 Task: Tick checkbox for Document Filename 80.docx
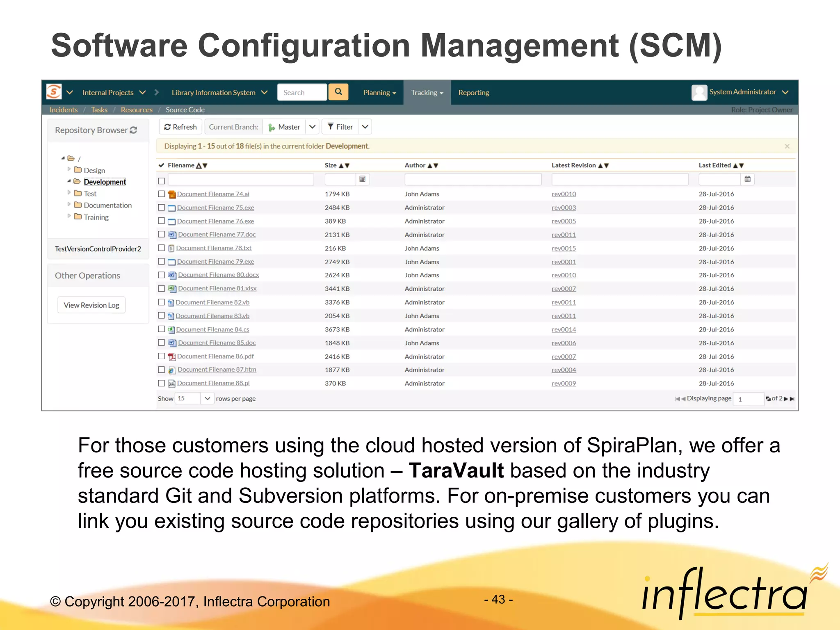pos(162,275)
